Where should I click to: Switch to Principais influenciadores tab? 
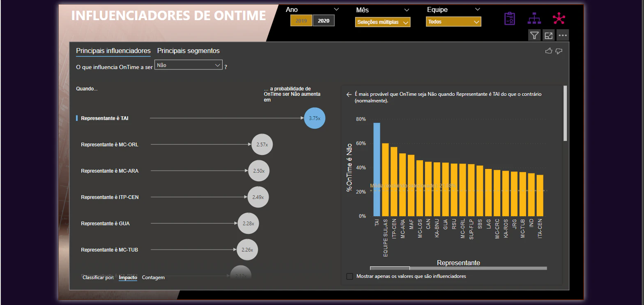pyautogui.click(x=113, y=51)
